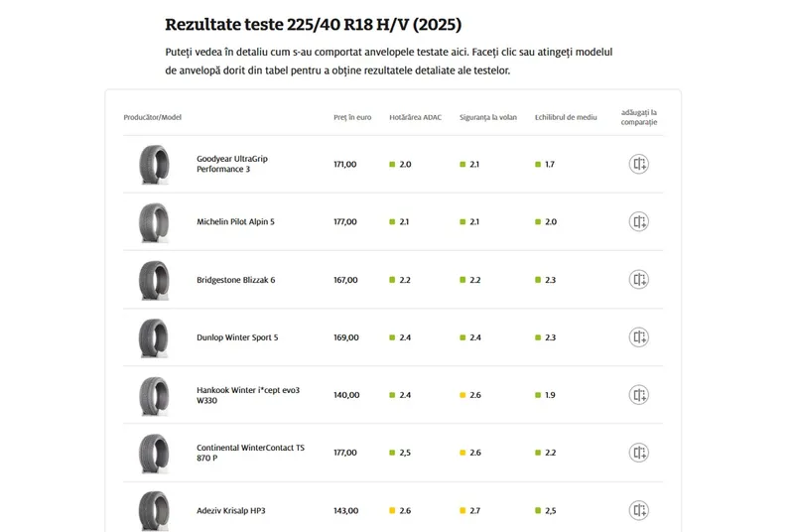Open Hankook Winter i*cept evo3 W330 details
Viewport: 794px width, 532px height.
pyautogui.click(x=247, y=395)
